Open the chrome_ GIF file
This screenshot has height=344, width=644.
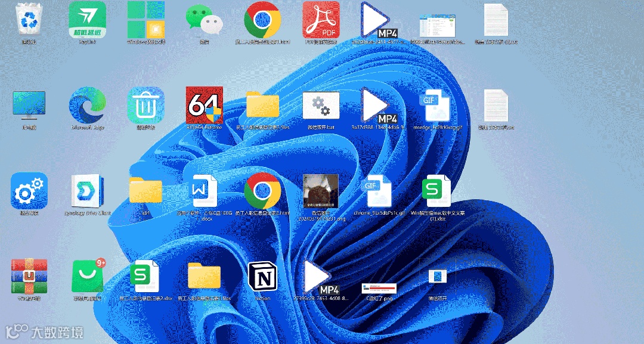pos(379,191)
